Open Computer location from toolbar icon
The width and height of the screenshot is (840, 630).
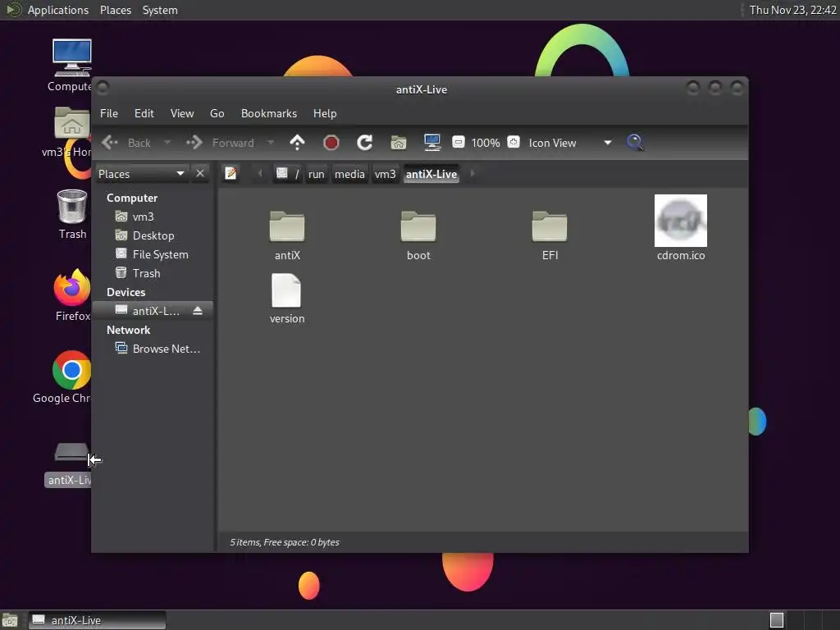431,143
